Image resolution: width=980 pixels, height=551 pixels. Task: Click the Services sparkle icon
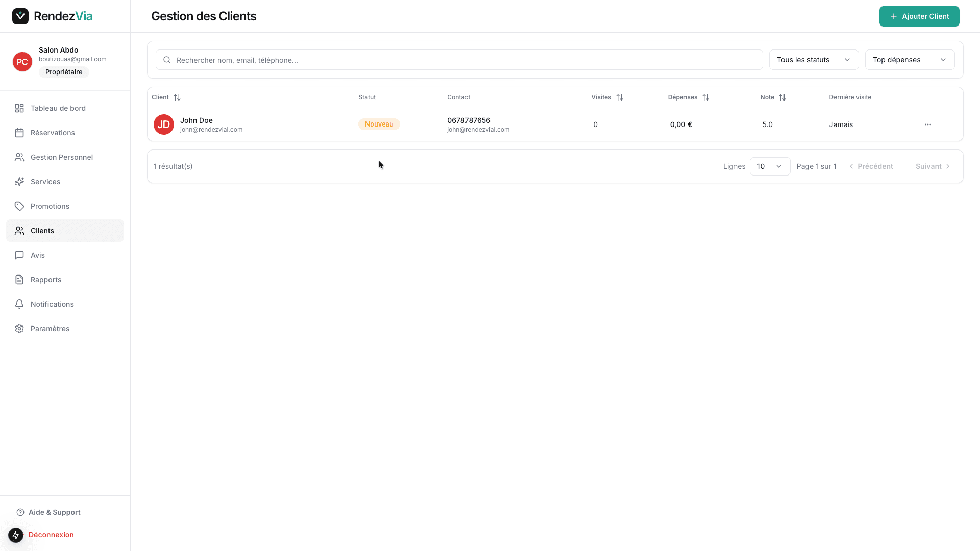[x=19, y=182]
